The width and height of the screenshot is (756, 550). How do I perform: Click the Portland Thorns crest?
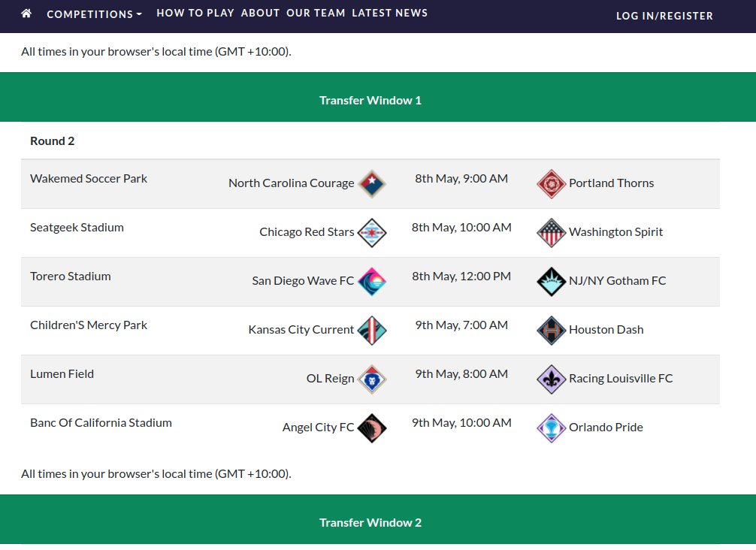[x=551, y=183]
